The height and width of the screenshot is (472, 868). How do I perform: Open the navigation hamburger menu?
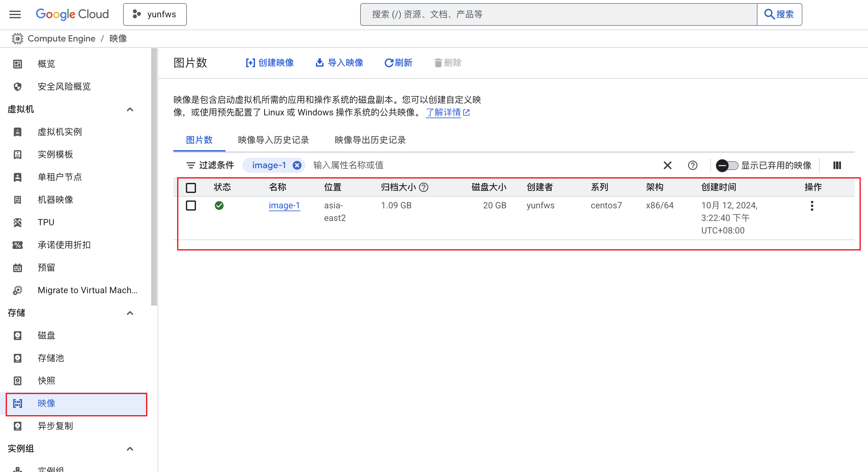[x=15, y=14]
